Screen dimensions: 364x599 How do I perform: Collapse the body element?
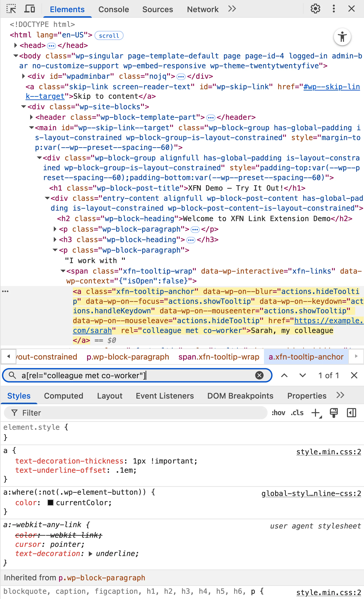tap(16, 56)
